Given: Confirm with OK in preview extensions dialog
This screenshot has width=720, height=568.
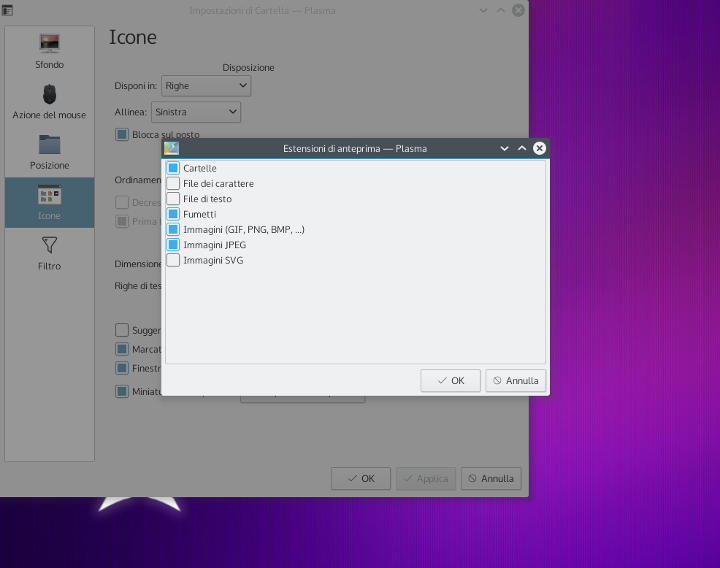Looking at the screenshot, I should [450, 381].
